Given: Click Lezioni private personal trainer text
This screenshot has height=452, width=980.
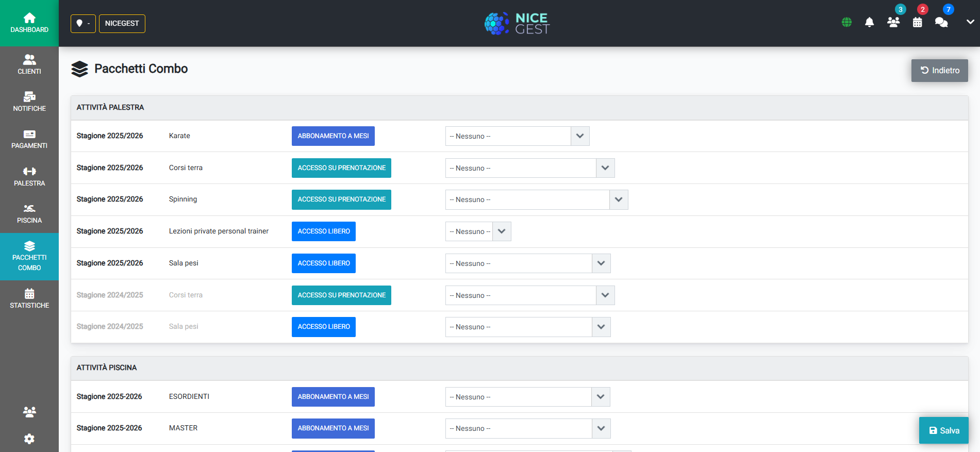Looking at the screenshot, I should (x=219, y=231).
